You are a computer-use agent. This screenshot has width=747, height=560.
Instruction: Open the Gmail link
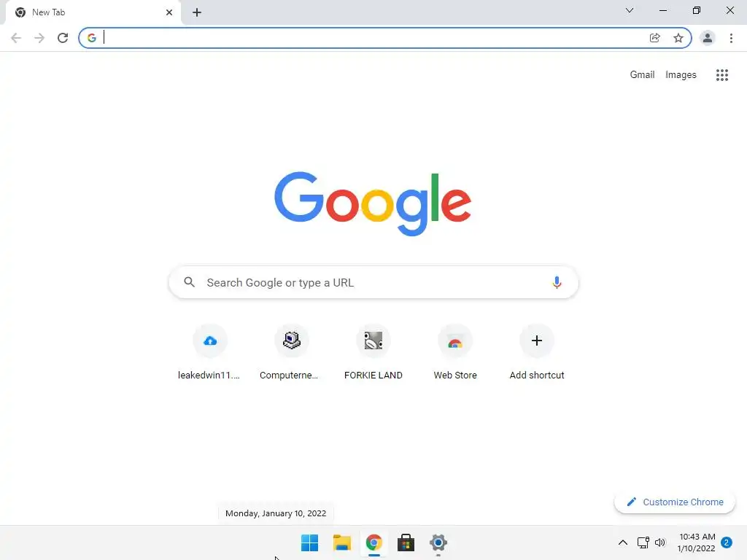pyautogui.click(x=642, y=75)
